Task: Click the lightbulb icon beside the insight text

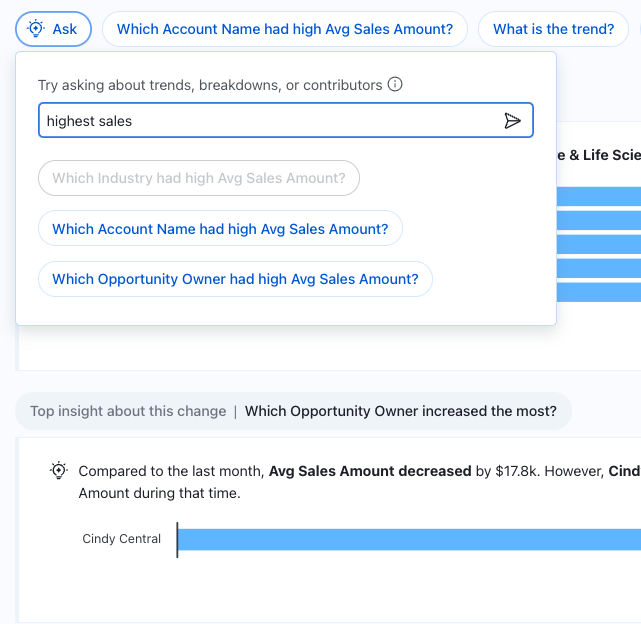Action: tap(59, 471)
